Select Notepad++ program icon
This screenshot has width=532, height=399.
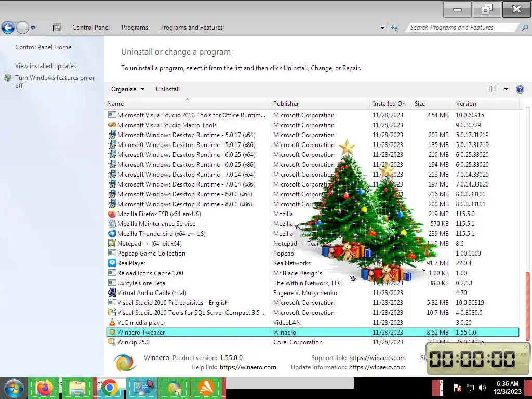pyautogui.click(x=112, y=243)
